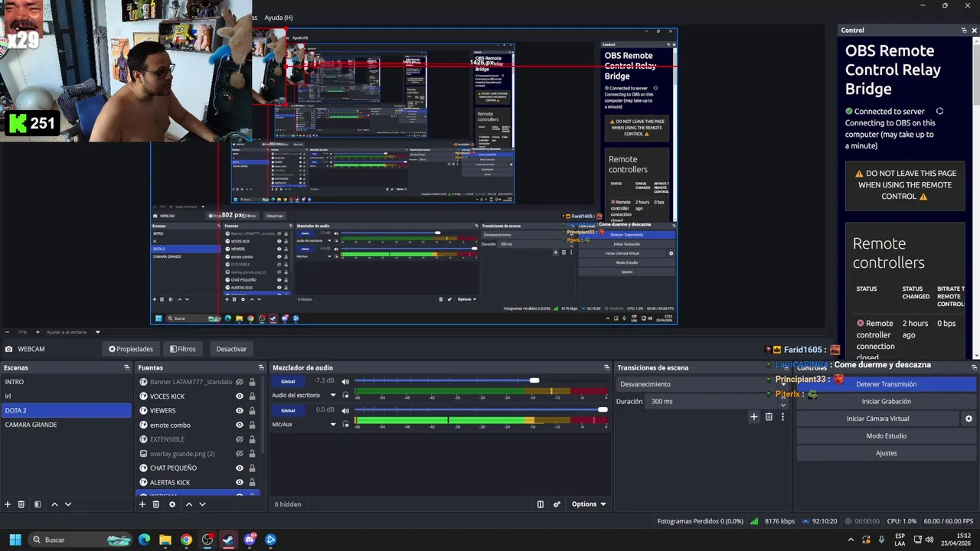This screenshot has width=980, height=551.
Task: Undock the Fuentes panel
Action: [x=261, y=368]
